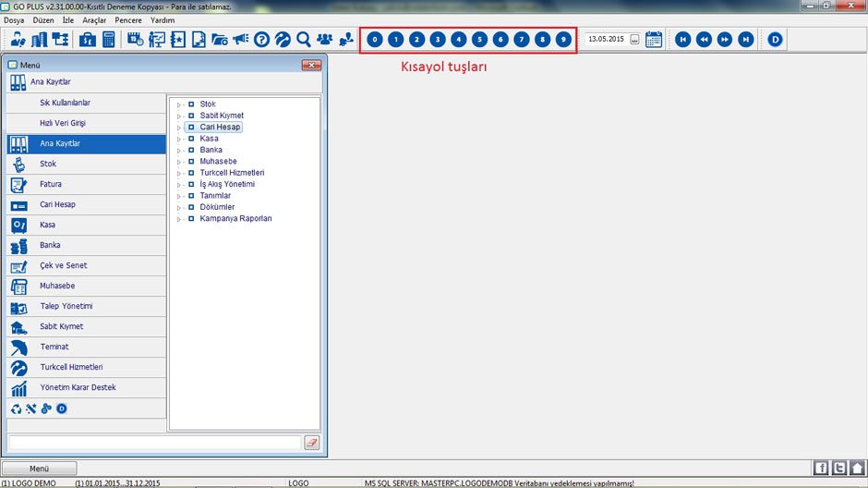Click the buildings (company) toolbar icon
This screenshot has height=488, width=868.
pos(40,40)
